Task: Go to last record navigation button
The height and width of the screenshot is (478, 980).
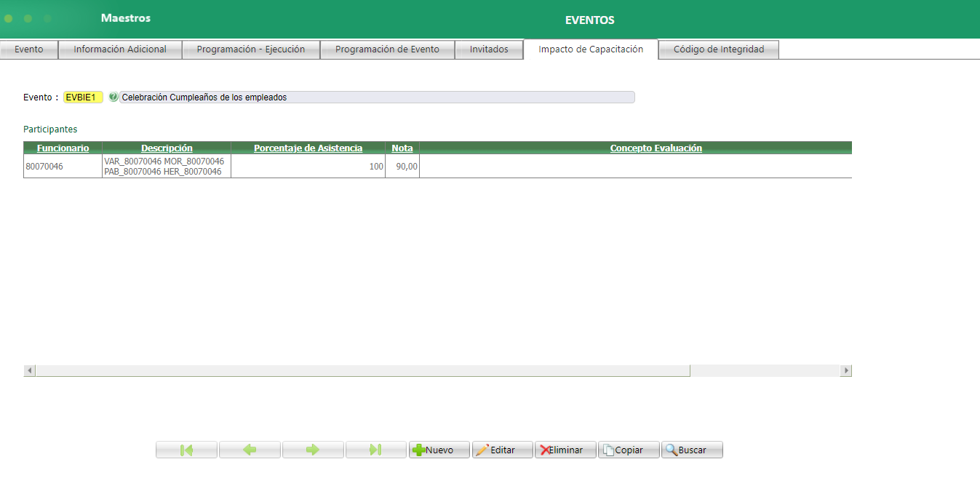Action: coord(376,450)
